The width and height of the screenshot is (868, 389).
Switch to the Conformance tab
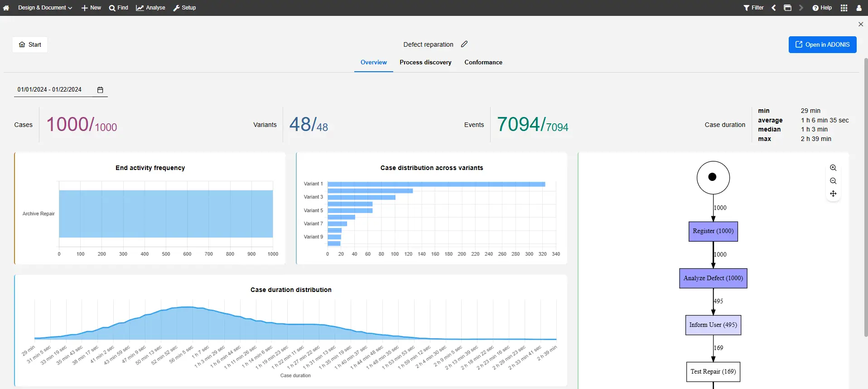[x=483, y=63]
